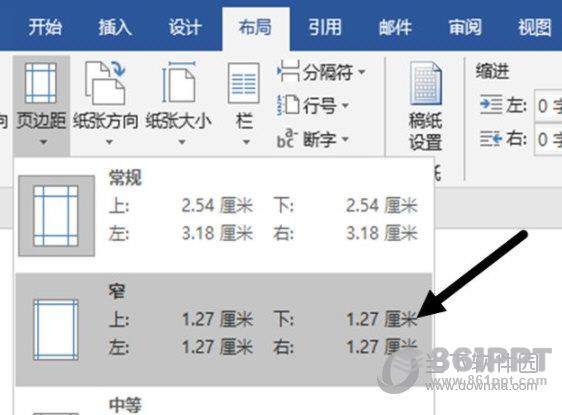
Task: Choose the 窄 narrow margin preset
Action: click(x=224, y=329)
